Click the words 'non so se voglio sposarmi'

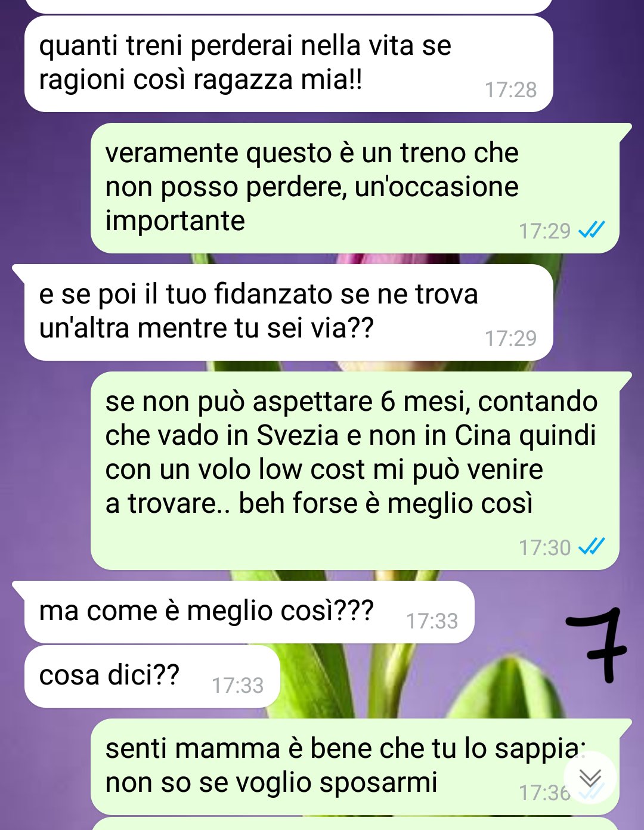point(271,782)
